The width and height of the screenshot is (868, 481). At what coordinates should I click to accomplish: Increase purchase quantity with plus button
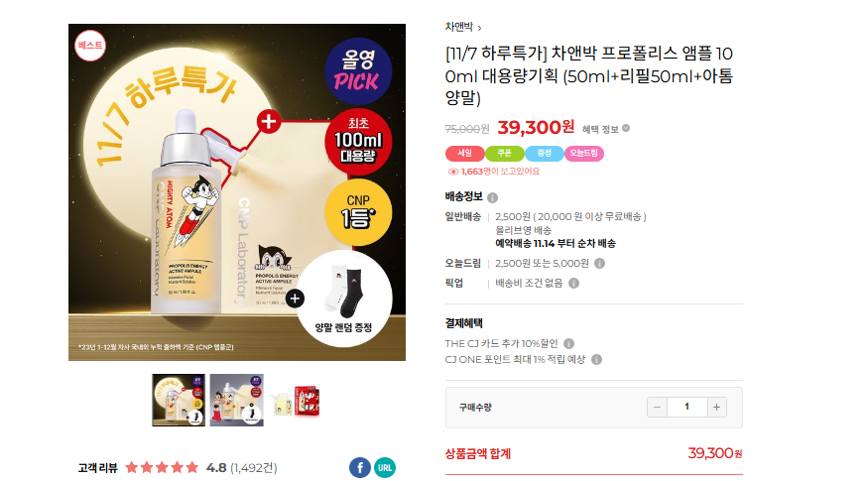(716, 408)
